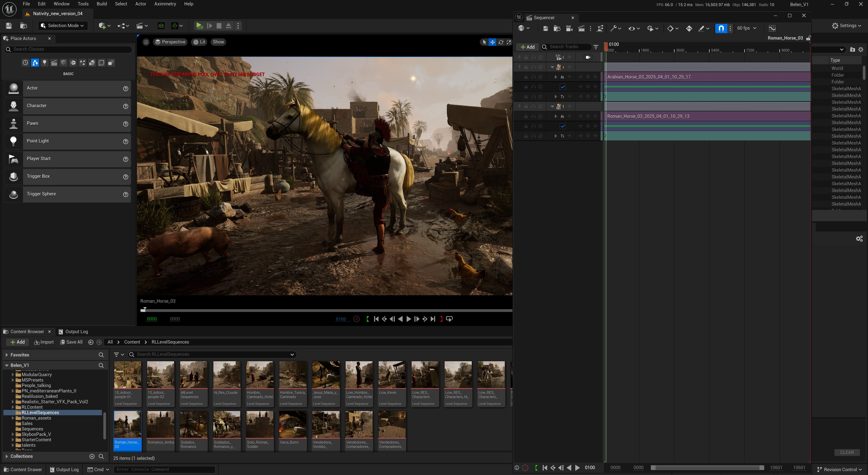Click the Perspective viewport button
The width and height of the screenshot is (868, 475).
170,42
